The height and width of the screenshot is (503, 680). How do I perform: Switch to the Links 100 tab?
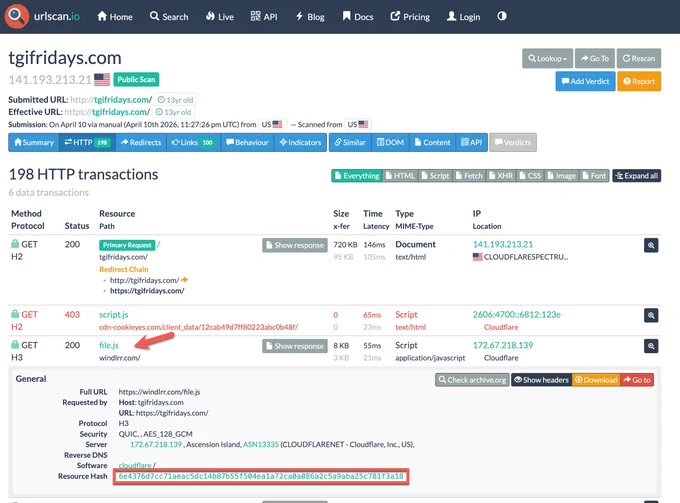[x=193, y=142]
